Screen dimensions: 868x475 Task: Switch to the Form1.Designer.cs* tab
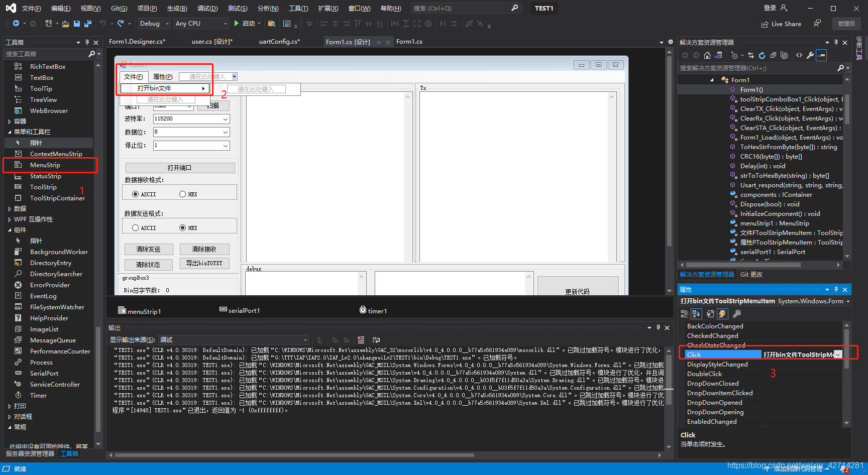pos(137,42)
